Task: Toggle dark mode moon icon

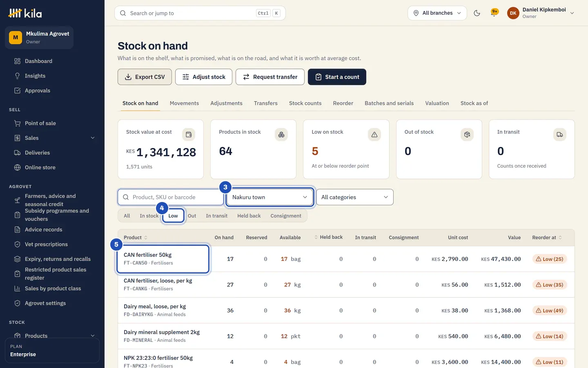Action: click(x=477, y=13)
